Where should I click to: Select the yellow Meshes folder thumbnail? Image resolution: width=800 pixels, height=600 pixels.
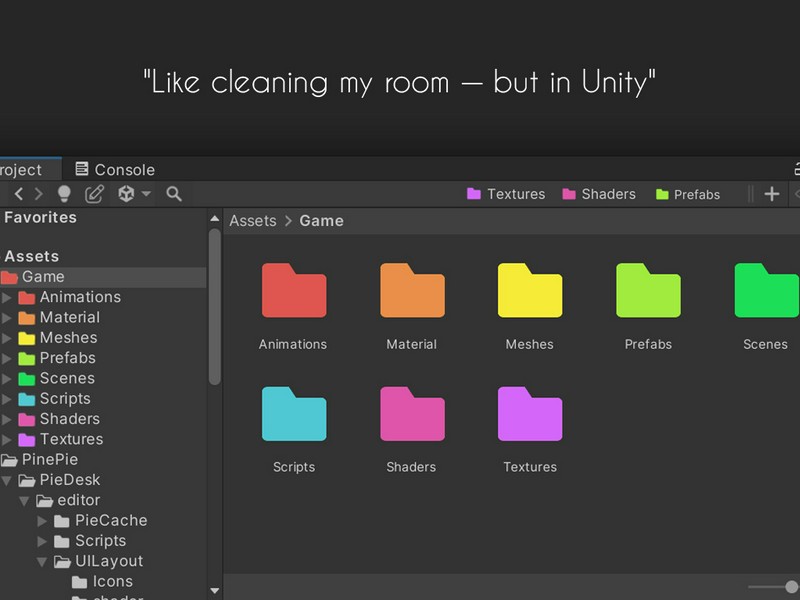(x=530, y=290)
